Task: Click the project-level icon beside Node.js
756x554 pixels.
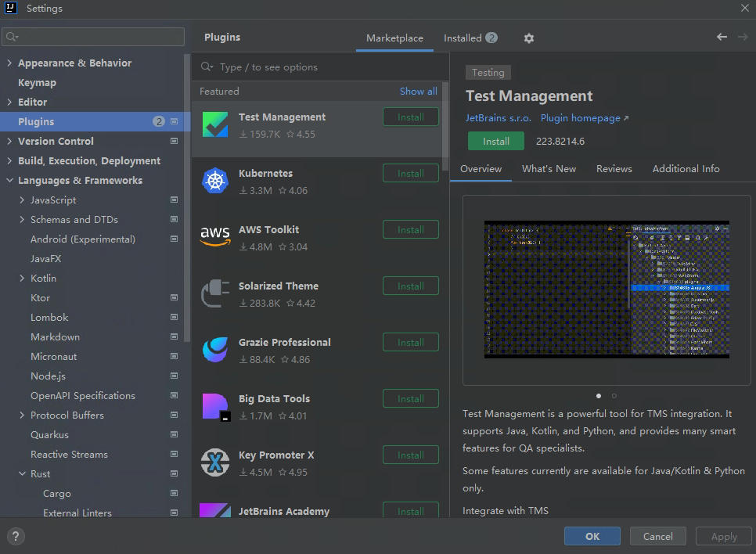Action: pyautogui.click(x=174, y=376)
